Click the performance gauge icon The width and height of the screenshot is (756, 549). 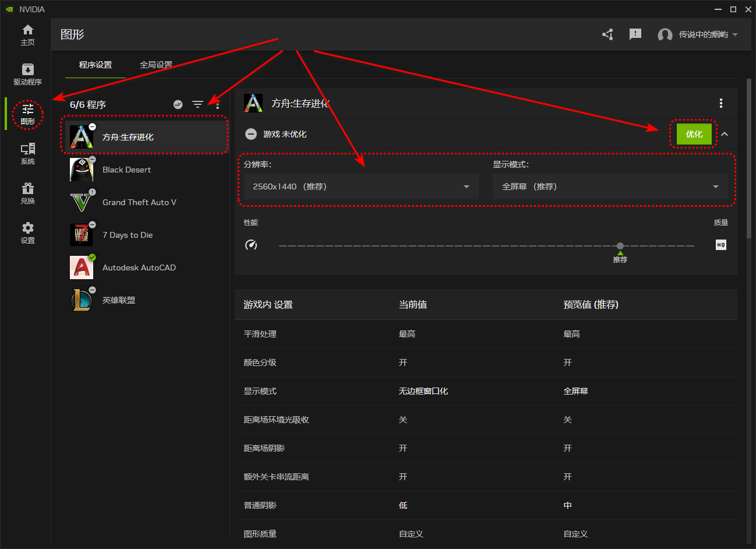(251, 245)
